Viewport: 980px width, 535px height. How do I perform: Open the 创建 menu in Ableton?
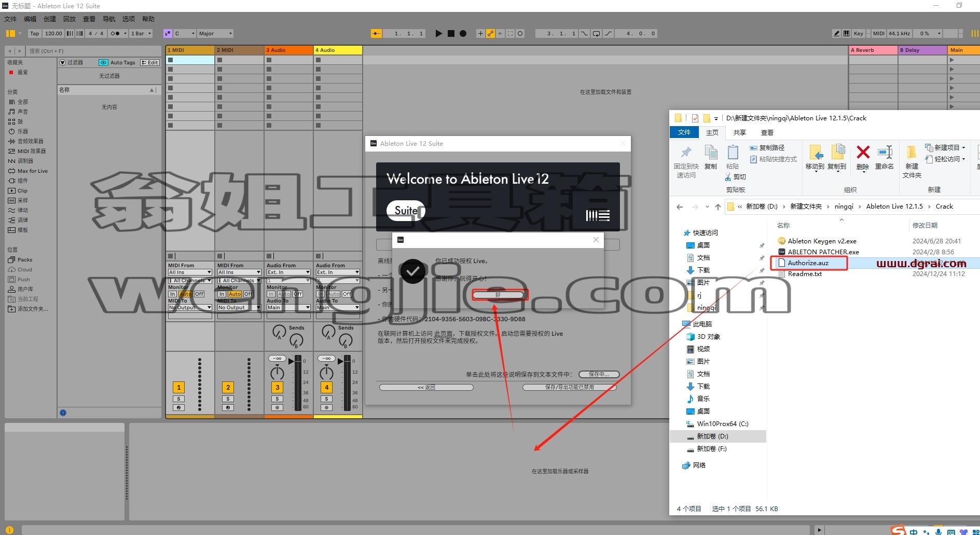click(50, 19)
